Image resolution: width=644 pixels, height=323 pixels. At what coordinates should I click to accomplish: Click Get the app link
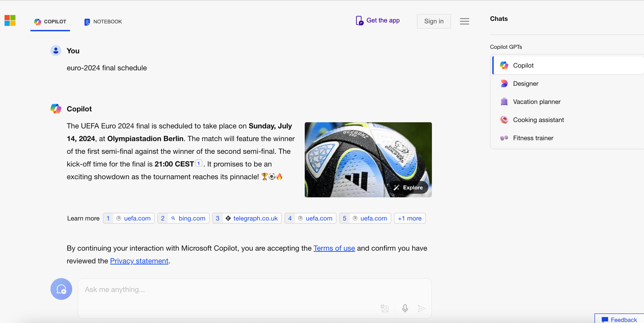click(377, 20)
